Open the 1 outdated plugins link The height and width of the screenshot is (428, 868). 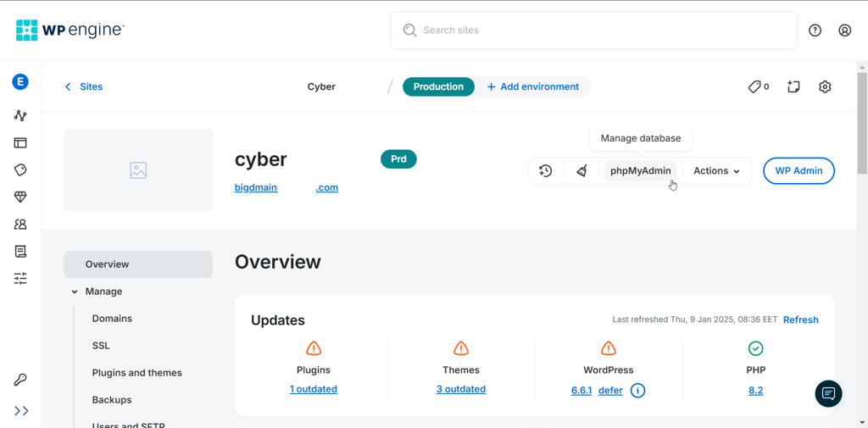pyautogui.click(x=314, y=389)
